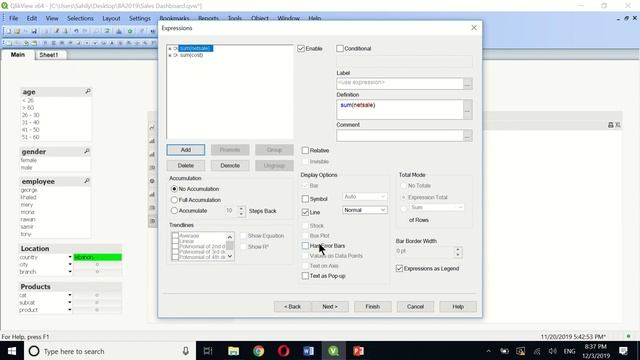Open the Selections menu
The width and height of the screenshot is (640, 360).
(x=80, y=18)
